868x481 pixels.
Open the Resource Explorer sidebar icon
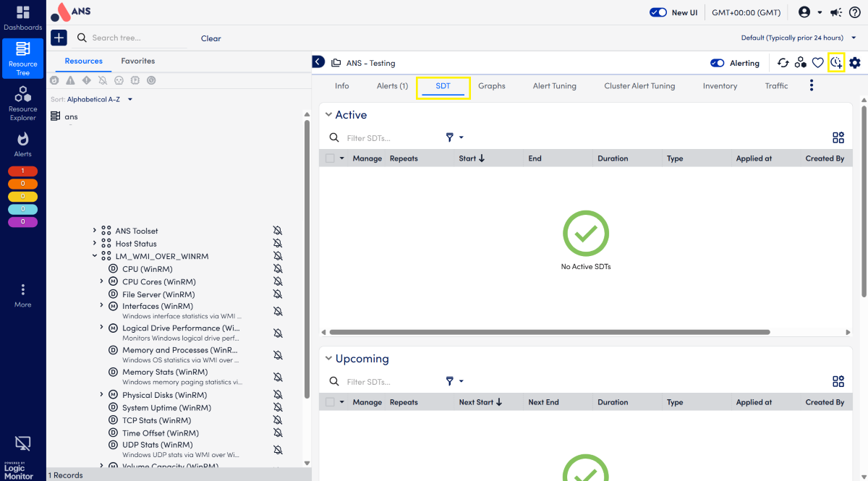22,103
